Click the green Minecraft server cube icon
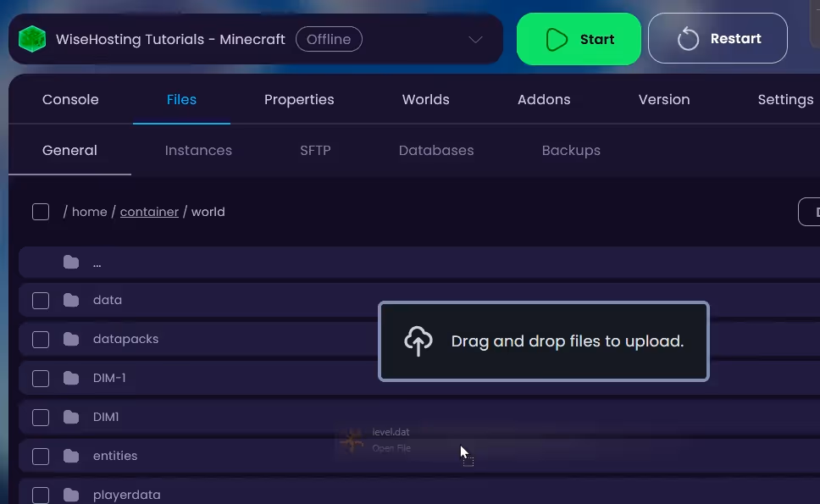This screenshot has height=504, width=820. 32,39
